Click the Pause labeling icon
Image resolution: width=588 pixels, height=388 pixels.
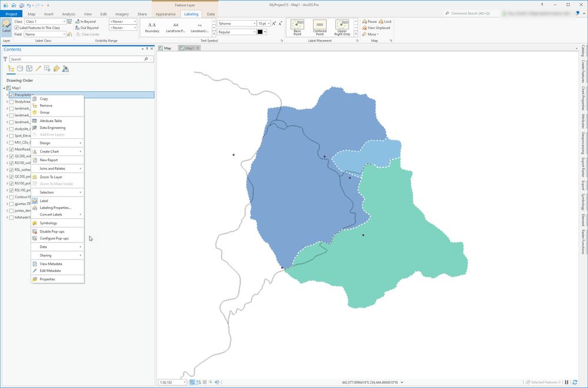pos(364,21)
